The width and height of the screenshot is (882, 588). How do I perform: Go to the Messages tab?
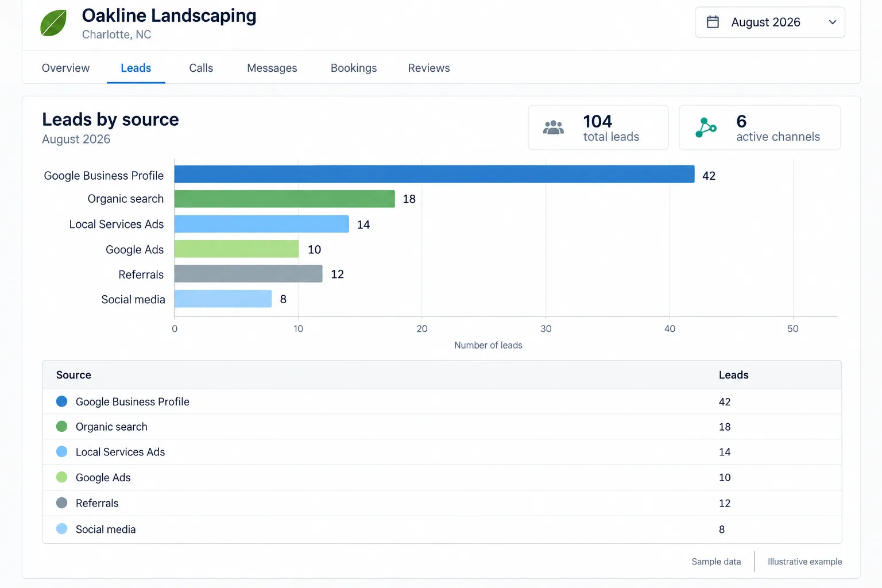click(272, 68)
